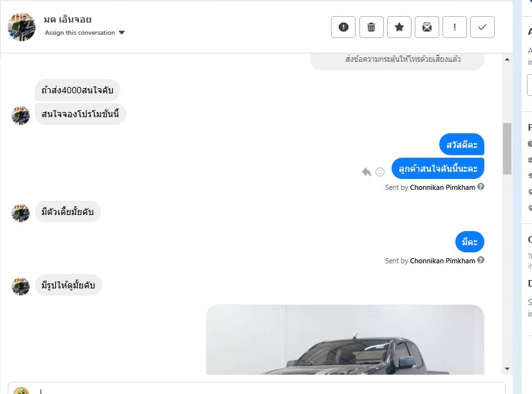Open the sent car photo
This screenshot has height=394, width=532.
[345, 340]
